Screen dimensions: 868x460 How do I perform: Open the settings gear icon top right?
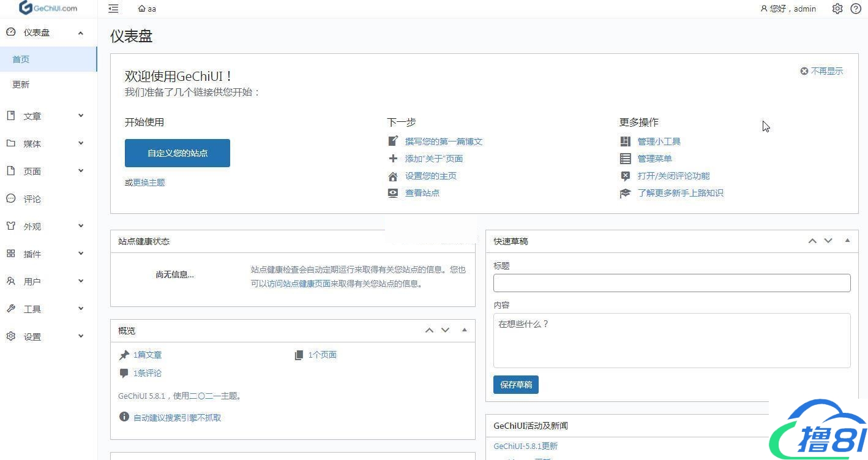[837, 9]
